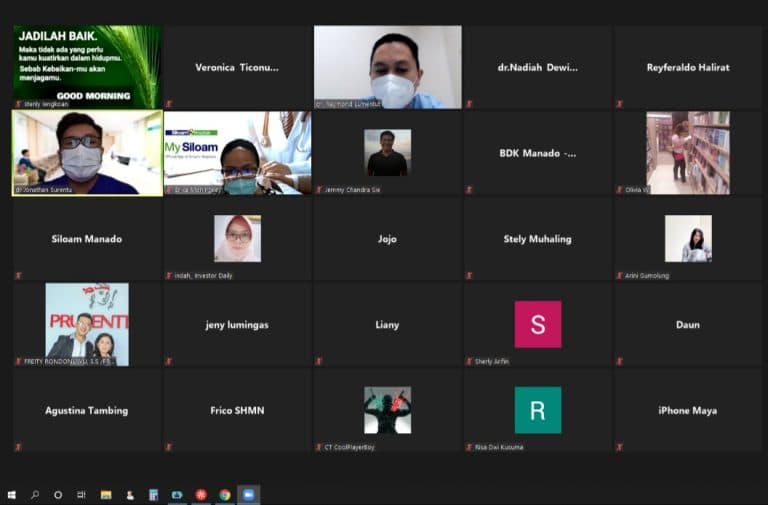
Task: Click muted mic icon on Stely Muhaling tile
Action: click(469, 275)
